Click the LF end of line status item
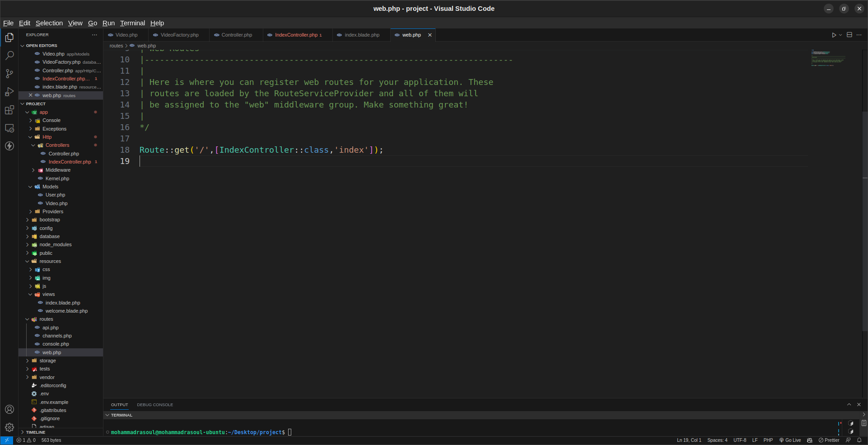 click(755, 440)
